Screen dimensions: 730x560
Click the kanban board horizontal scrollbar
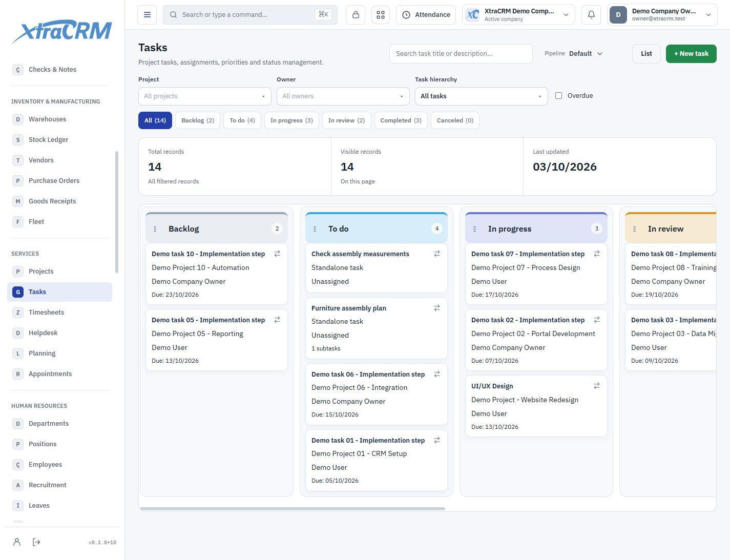(x=293, y=509)
